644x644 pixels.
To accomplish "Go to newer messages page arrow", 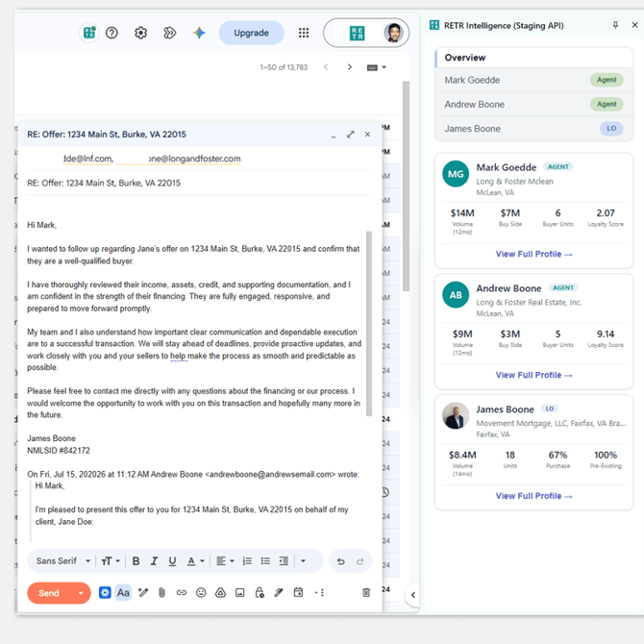I will click(x=326, y=67).
